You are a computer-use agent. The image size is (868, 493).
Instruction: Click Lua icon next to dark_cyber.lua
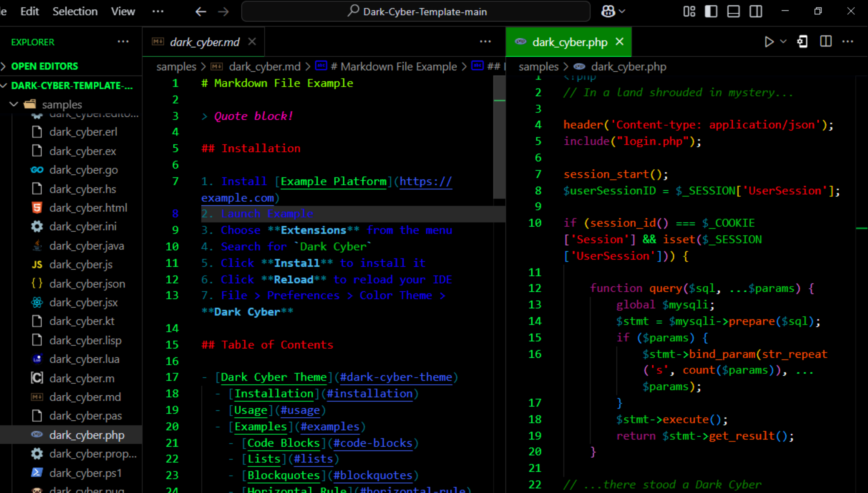[37, 359]
